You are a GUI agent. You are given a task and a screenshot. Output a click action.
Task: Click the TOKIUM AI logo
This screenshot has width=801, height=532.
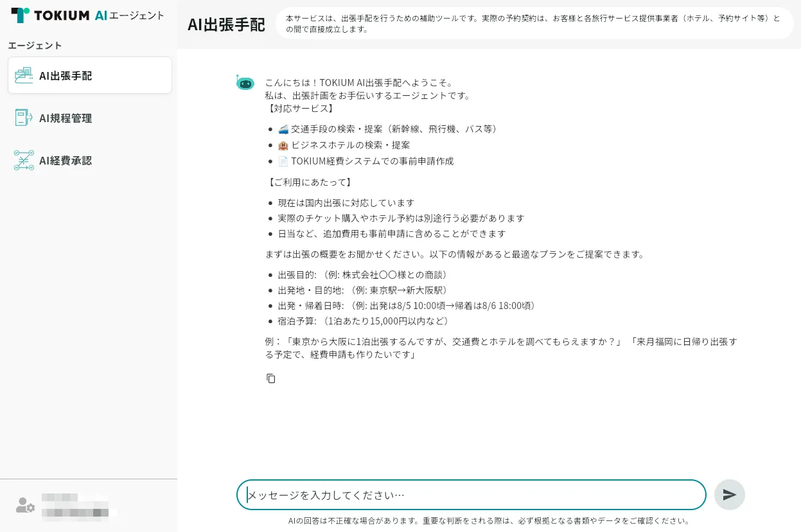tap(58, 15)
